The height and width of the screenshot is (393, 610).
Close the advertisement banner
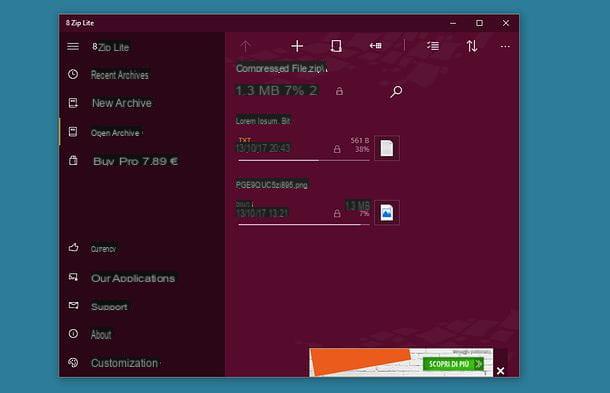[x=501, y=371]
